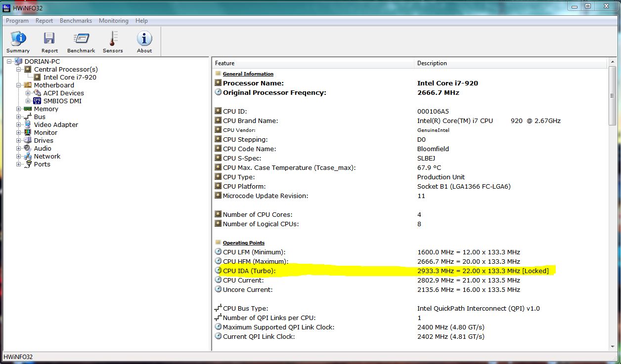
Task: Click the clock icon beside CPU IDA (Turbo)
Action: coord(218,271)
